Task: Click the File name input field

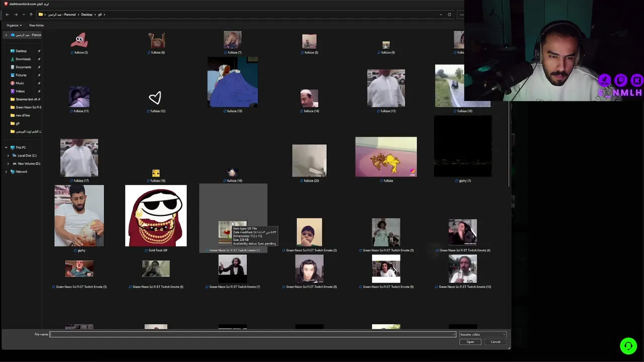Action: click(253, 334)
